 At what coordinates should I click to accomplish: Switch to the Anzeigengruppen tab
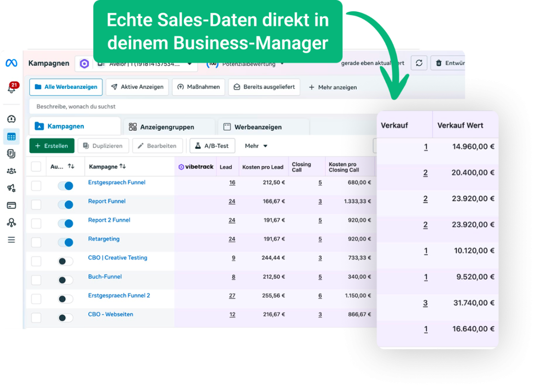169,127
